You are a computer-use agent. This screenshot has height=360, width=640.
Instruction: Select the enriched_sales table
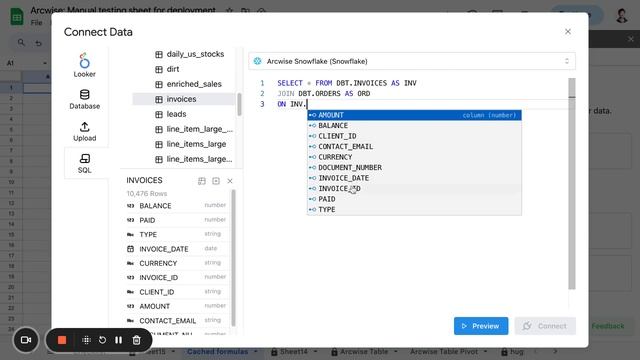tap(184, 84)
